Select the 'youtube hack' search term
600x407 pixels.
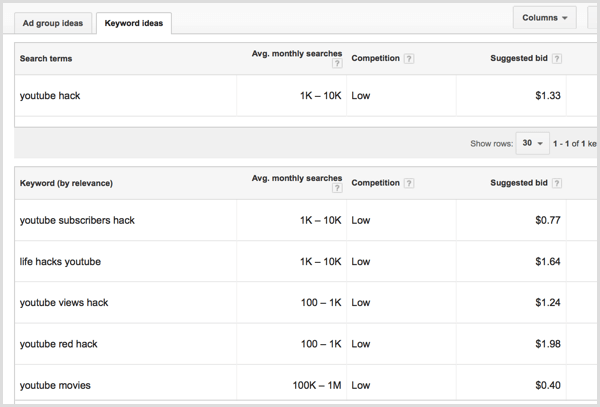click(50, 96)
